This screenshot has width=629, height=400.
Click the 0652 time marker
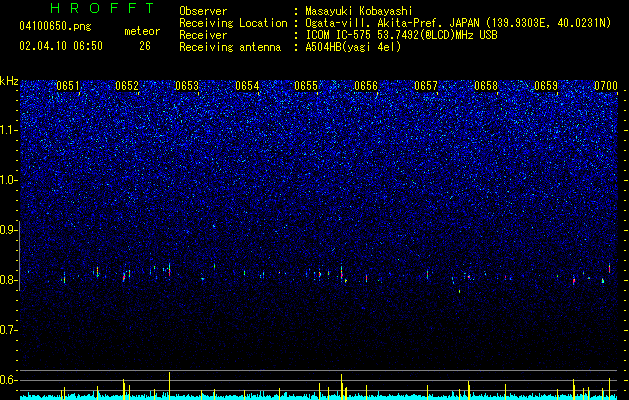127,86
